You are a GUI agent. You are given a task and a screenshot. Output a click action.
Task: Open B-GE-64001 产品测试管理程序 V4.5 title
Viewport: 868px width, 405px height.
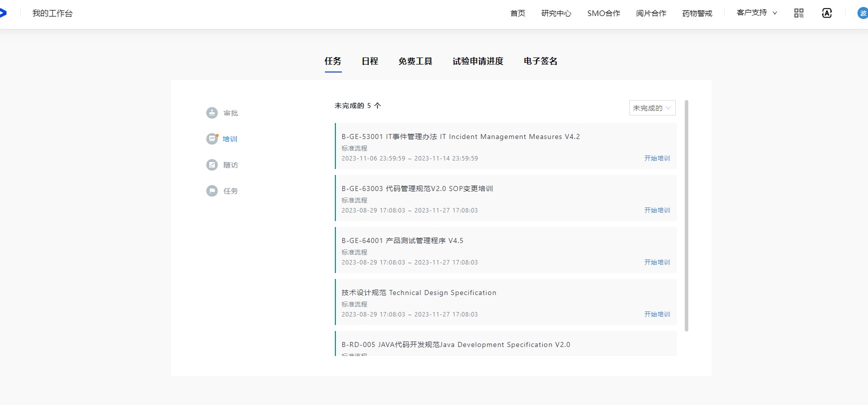coord(402,240)
